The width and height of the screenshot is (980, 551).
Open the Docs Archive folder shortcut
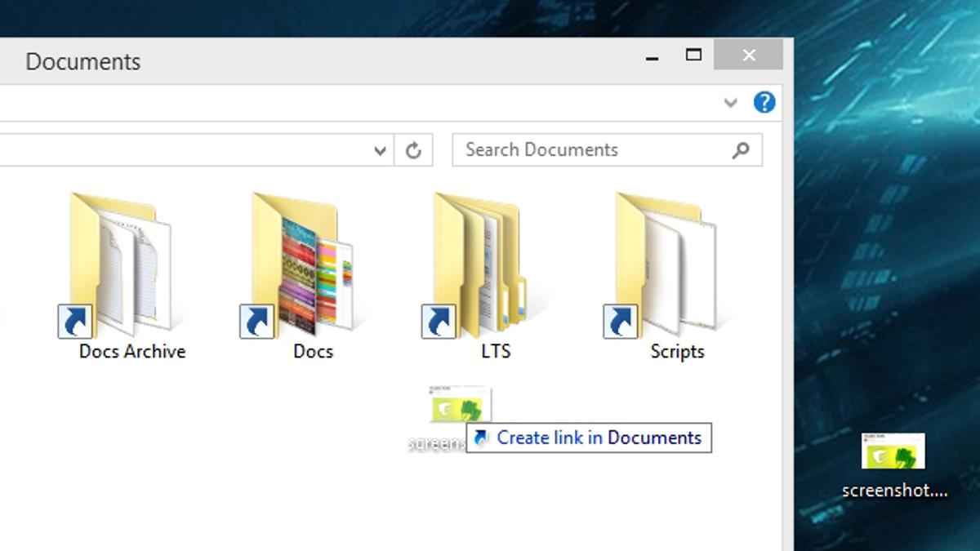tap(122, 265)
